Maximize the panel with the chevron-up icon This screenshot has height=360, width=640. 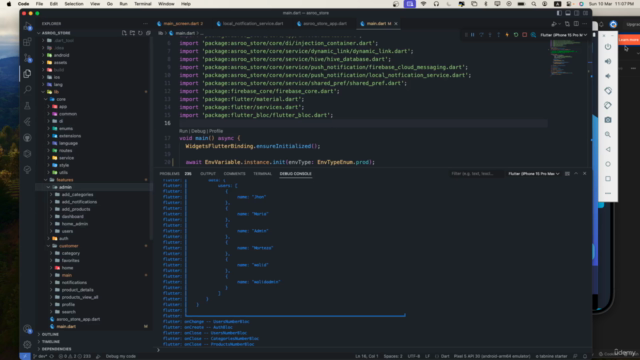tap(576, 174)
